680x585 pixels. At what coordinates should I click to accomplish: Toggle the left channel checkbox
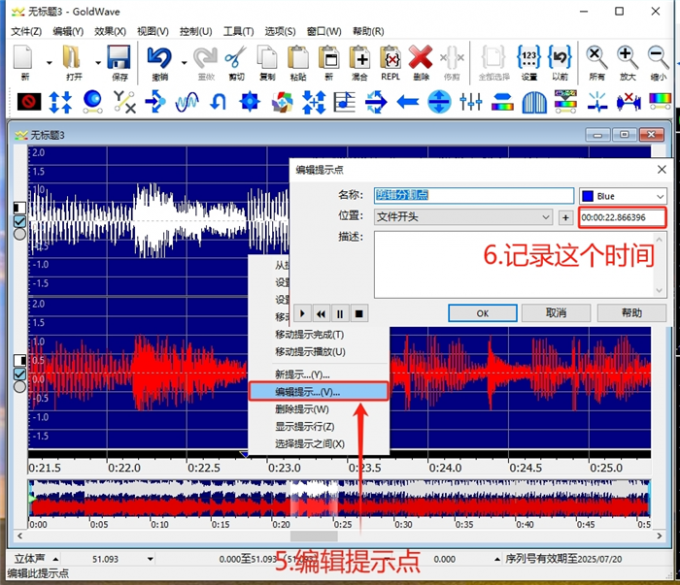[x=20, y=222]
